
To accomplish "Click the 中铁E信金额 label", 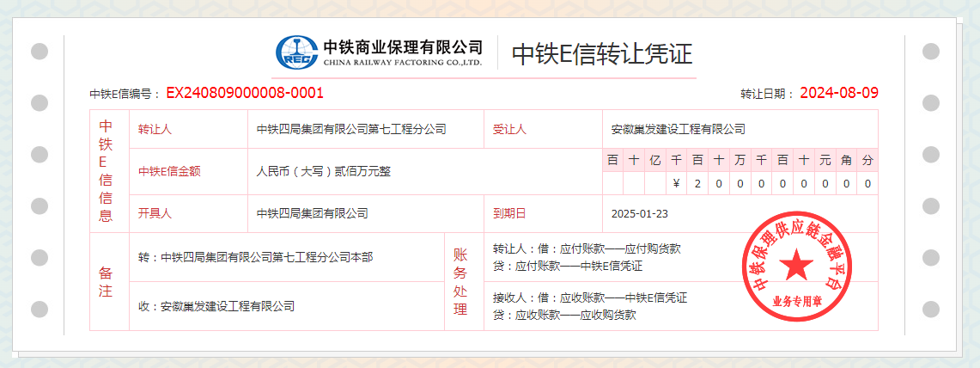I will coord(169,171).
